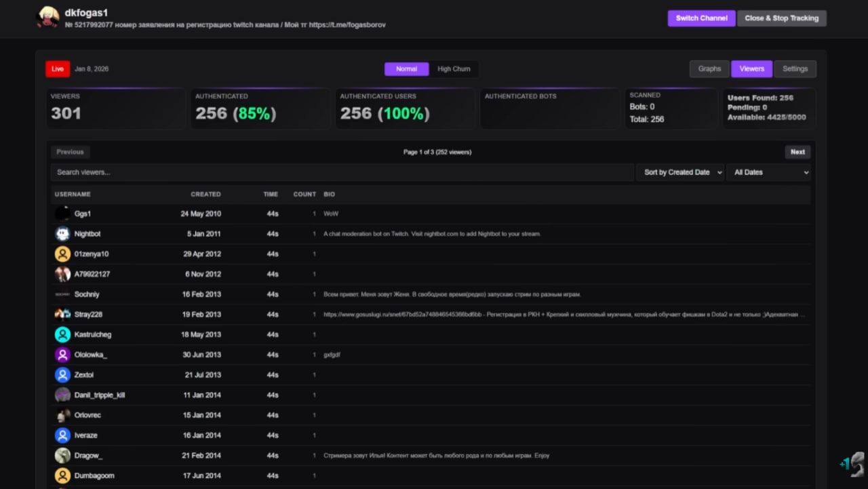Open the Sort by Created Date dropdown

[x=680, y=172]
